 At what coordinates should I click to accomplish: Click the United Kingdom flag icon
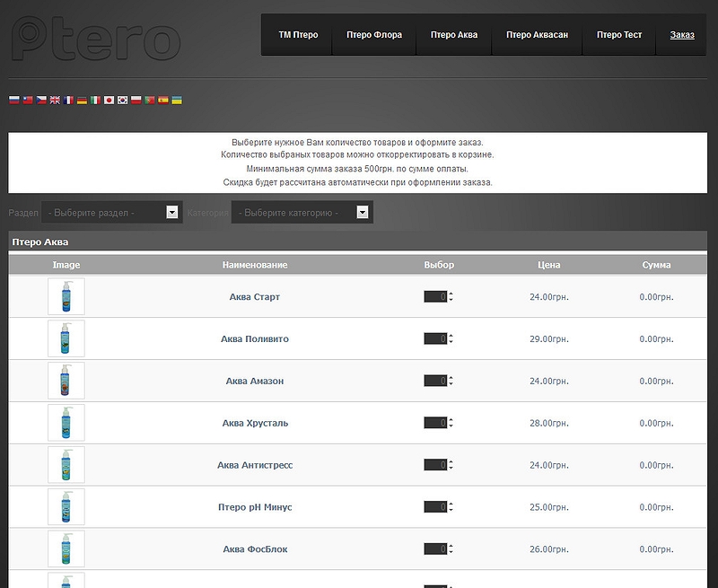tap(55, 101)
